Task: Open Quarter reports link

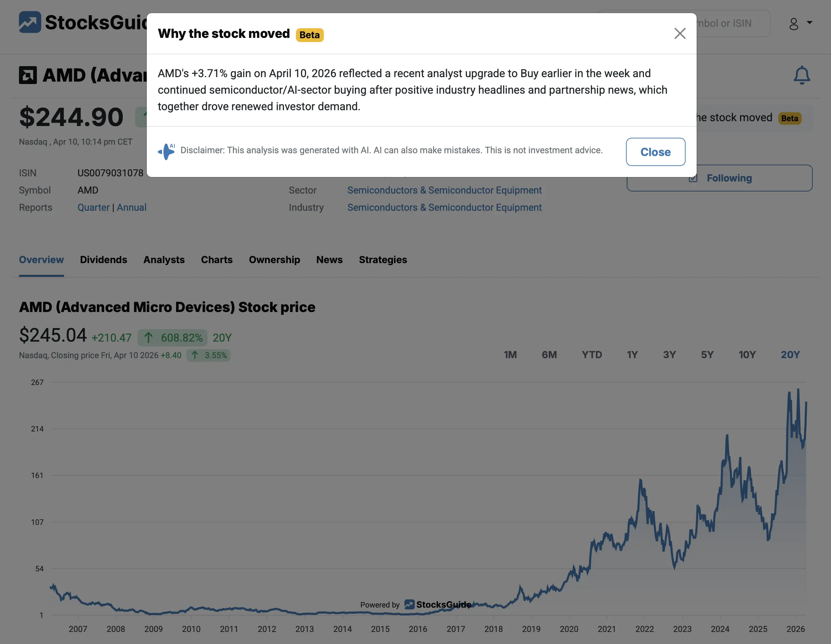Action: click(x=94, y=207)
